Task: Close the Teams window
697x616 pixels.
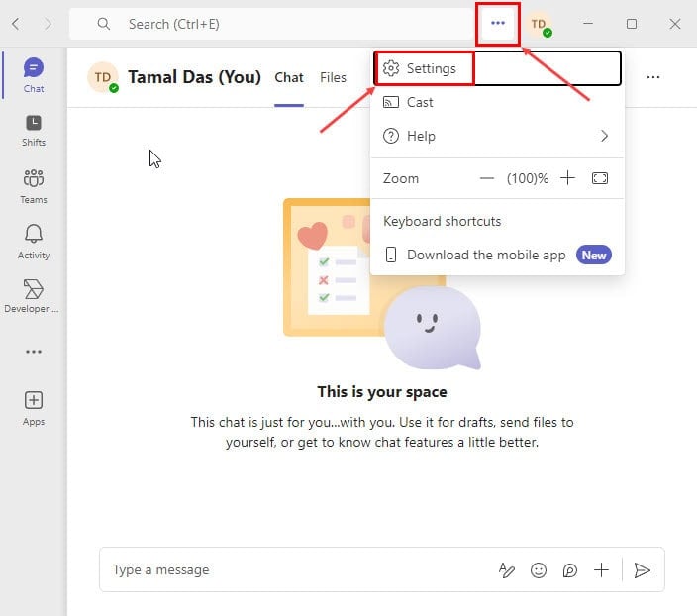Action: [x=675, y=24]
